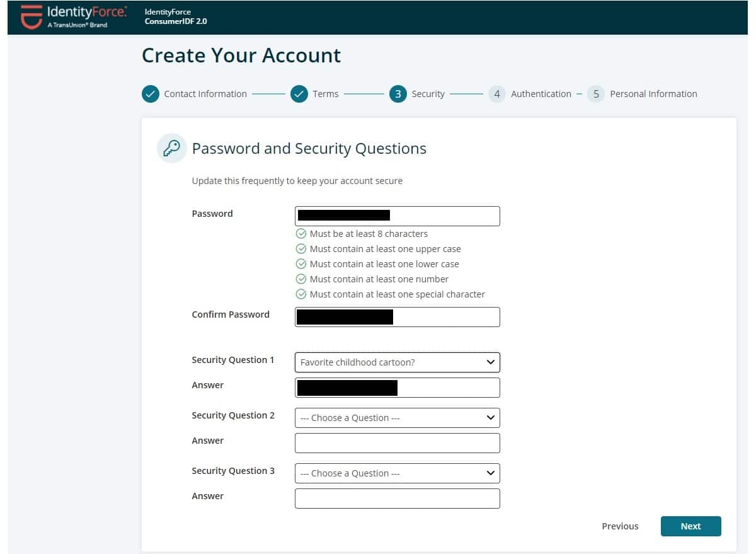Click the 8 characters requirement check icon
Image resolution: width=756 pixels, height=554 pixels.
301,234
